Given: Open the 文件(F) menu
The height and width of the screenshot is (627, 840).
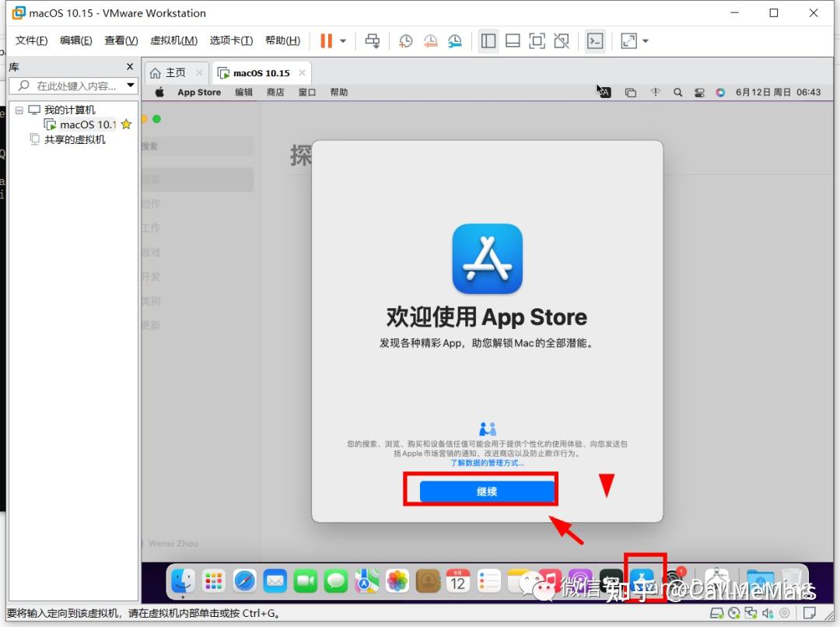Looking at the screenshot, I should point(31,40).
